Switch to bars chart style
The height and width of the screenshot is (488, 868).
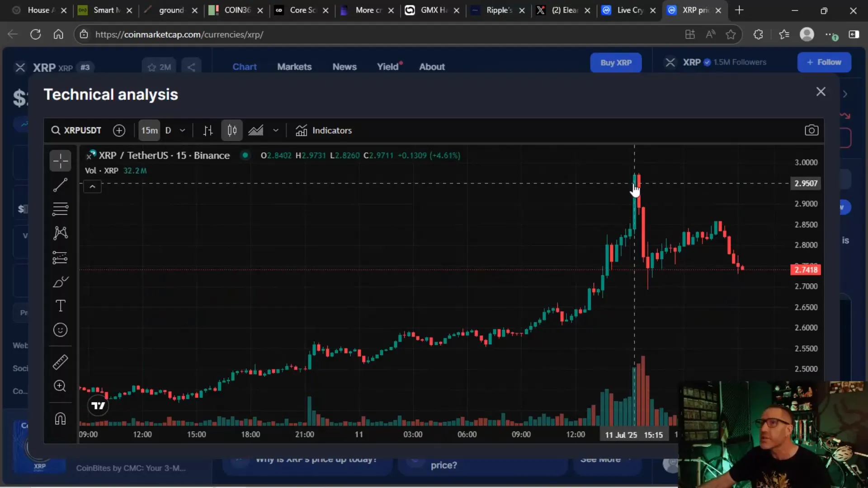[208, 131]
